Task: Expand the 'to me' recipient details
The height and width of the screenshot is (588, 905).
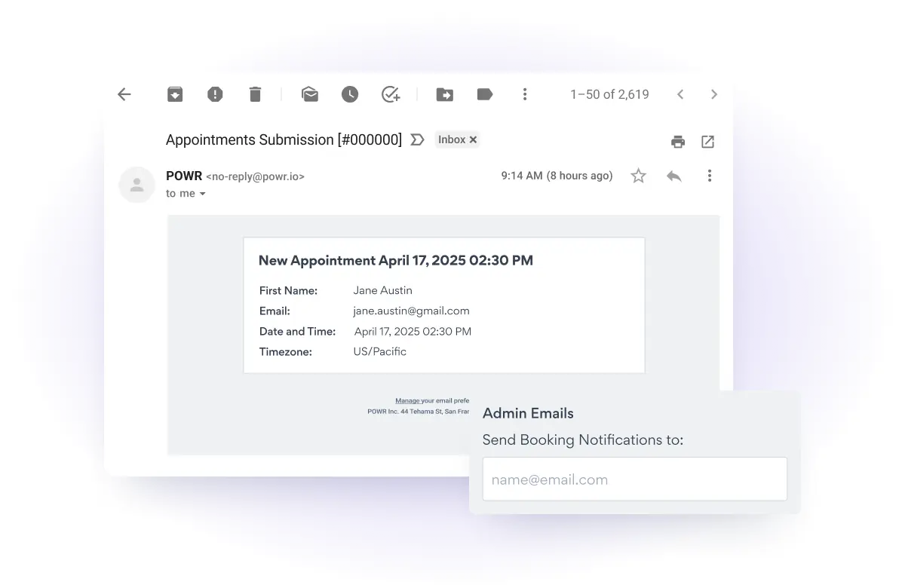Action: pyautogui.click(x=202, y=194)
